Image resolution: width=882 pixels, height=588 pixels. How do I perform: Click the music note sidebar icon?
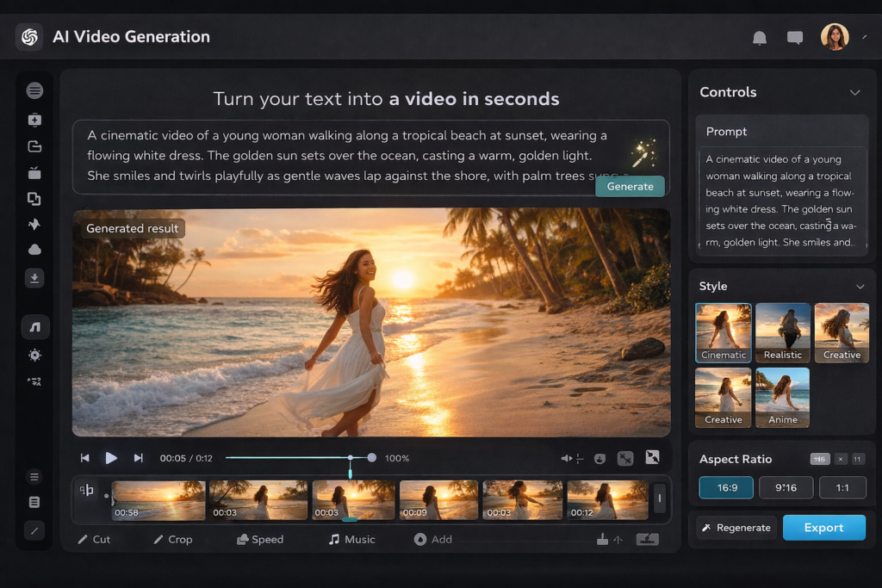pos(35,327)
